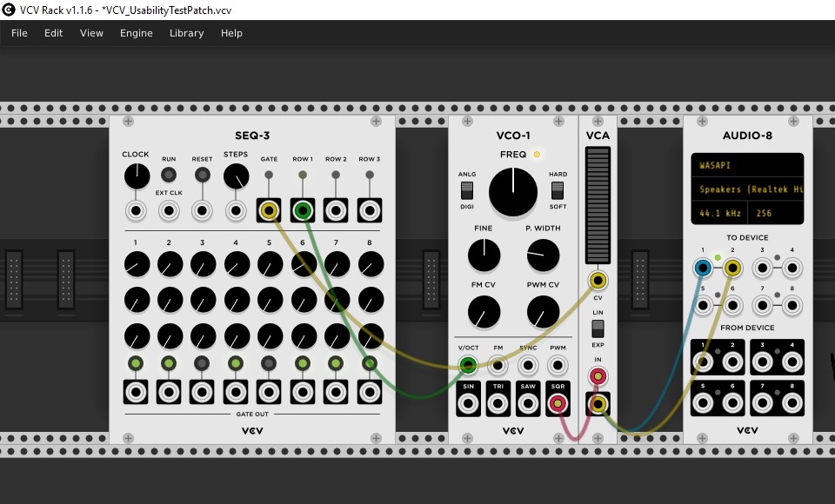Click FROM DEVICE output jack 8
Image resolution: width=835 pixels, height=504 pixels.
(x=792, y=403)
